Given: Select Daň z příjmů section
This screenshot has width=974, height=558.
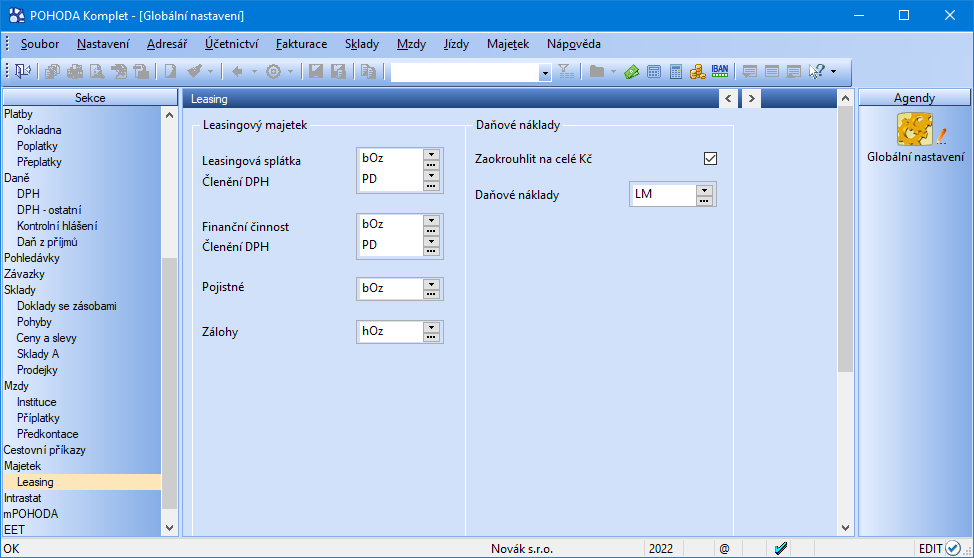Looking at the screenshot, I should click(x=47, y=242).
